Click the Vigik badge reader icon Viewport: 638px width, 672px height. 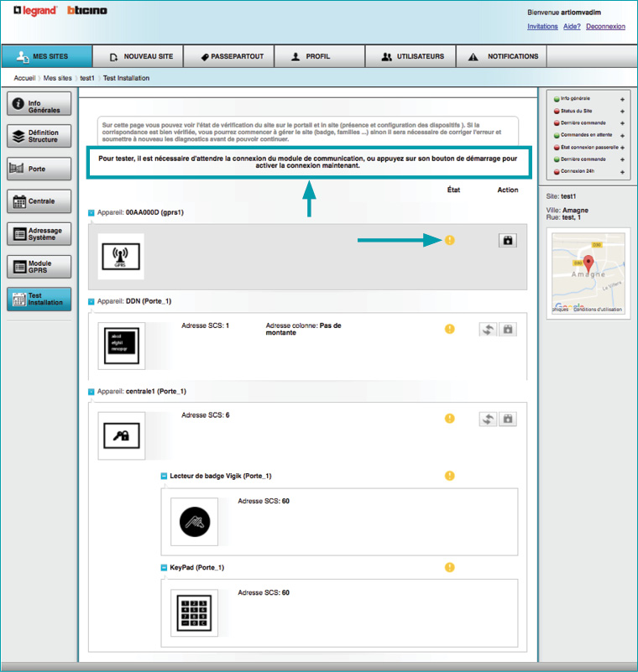click(x=193, y=522)
